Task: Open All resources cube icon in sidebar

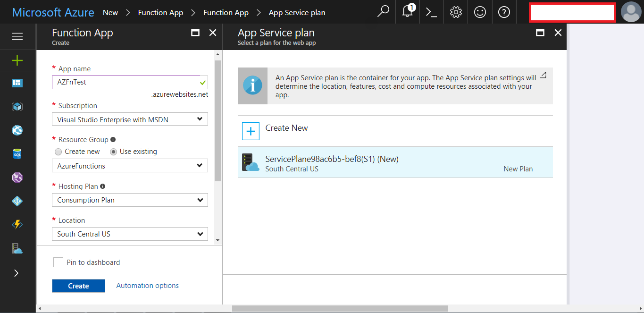Action: coord(17,107)
